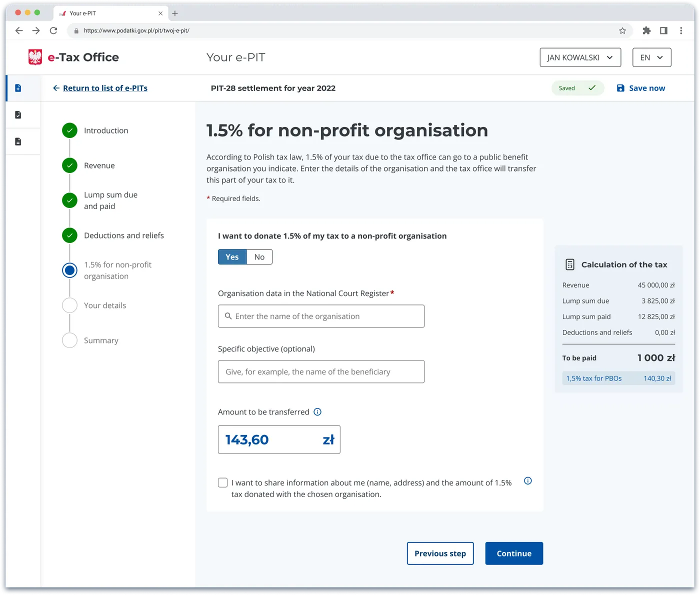Click the calculator icon in Calculation of the tax

point(569,264)
